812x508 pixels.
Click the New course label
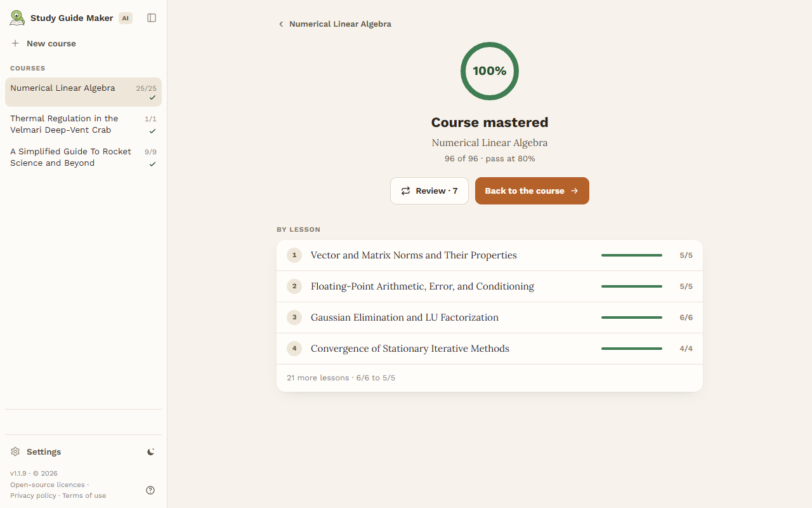(51, 43)
